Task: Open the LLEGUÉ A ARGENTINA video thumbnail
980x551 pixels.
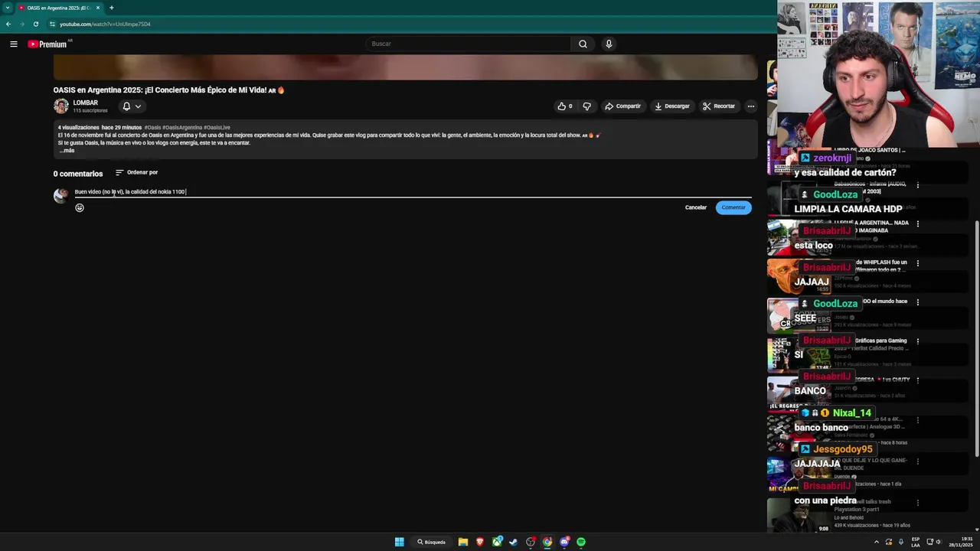Action: point(799,237)
